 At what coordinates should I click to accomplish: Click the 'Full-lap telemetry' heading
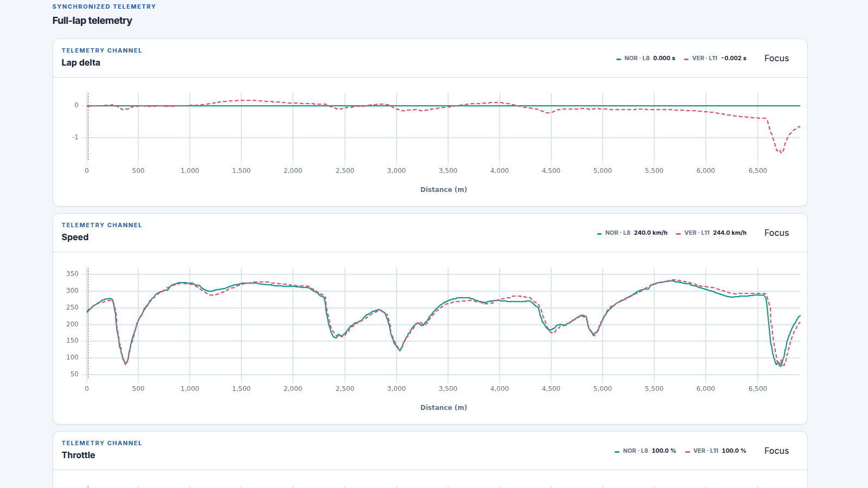(x=92, y=21)
